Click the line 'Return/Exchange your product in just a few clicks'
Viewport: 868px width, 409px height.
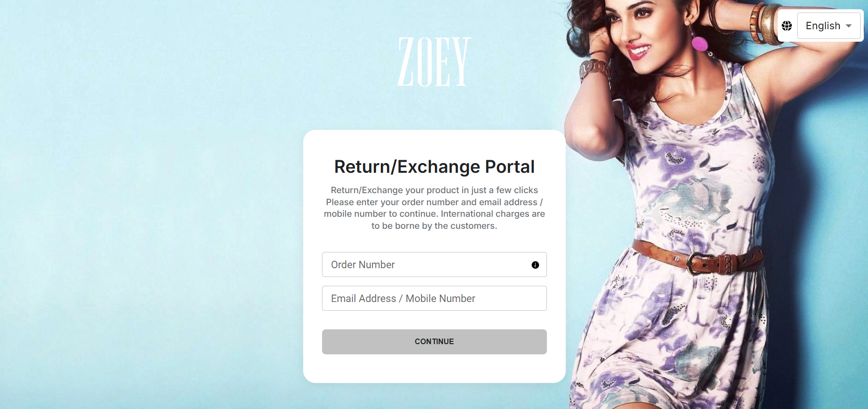(x=434, y=190)
